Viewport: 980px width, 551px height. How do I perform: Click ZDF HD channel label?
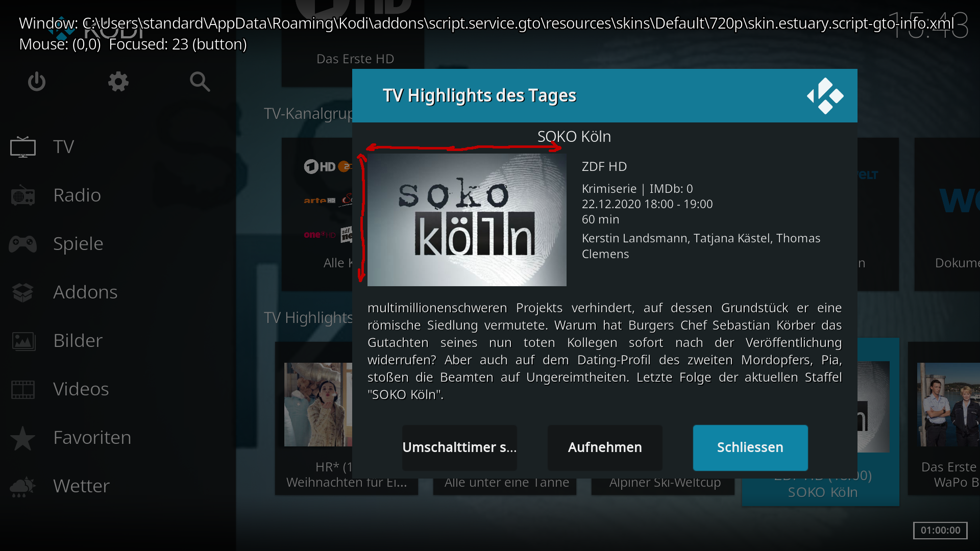(x=604, y=167)
